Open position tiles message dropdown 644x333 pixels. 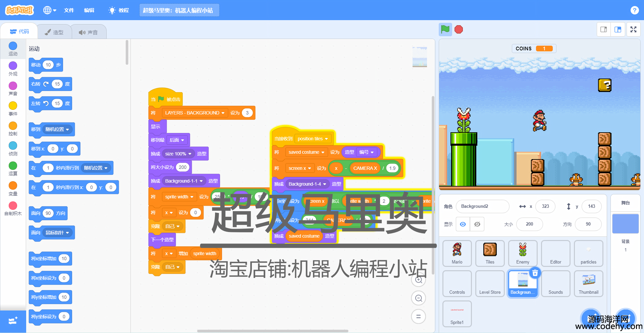point(313,139)
